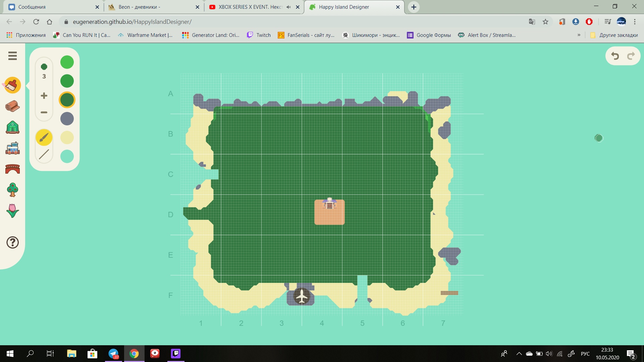Pick the water teal color swatch

[x=67, y=157]
